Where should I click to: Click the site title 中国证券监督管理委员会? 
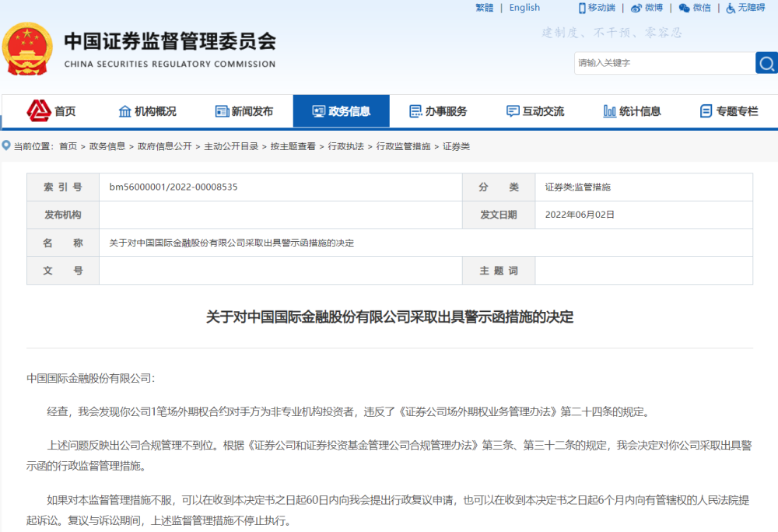[x=170, y=40]
